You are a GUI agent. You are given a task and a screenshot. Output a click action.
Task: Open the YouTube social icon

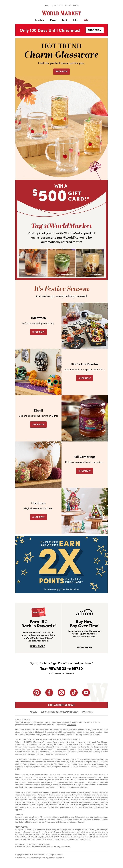86,692
